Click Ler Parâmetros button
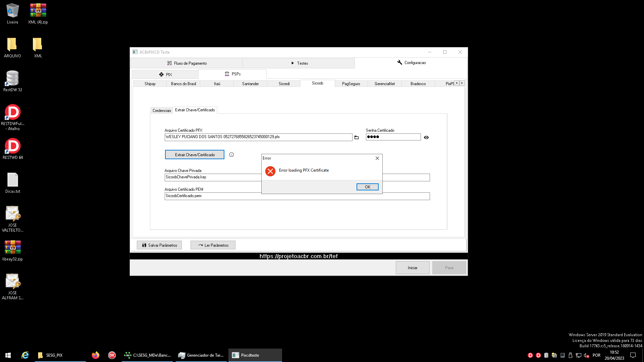This screenshot has height=362, width=644. click(213, 245)
